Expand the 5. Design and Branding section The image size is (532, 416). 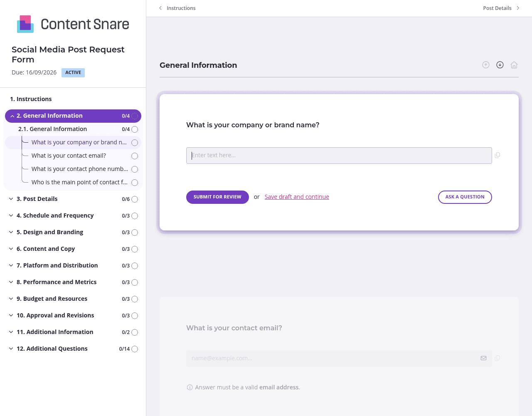pos(11,232)
